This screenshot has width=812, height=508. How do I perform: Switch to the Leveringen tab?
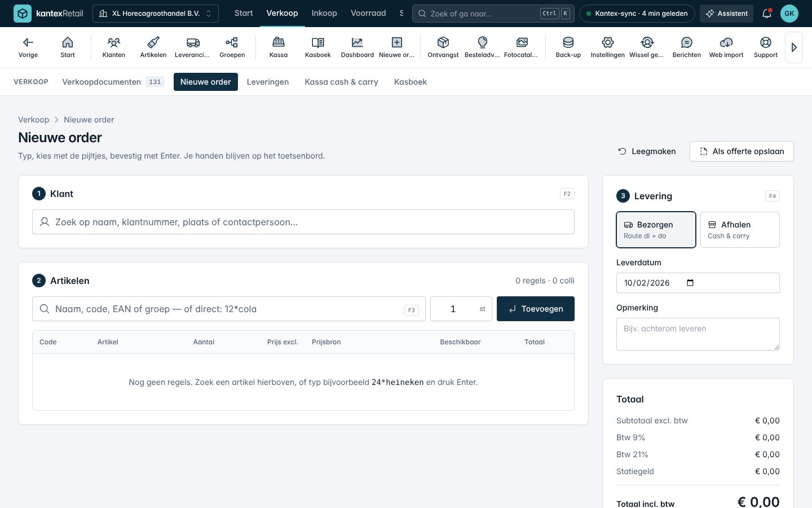[268, 82]
